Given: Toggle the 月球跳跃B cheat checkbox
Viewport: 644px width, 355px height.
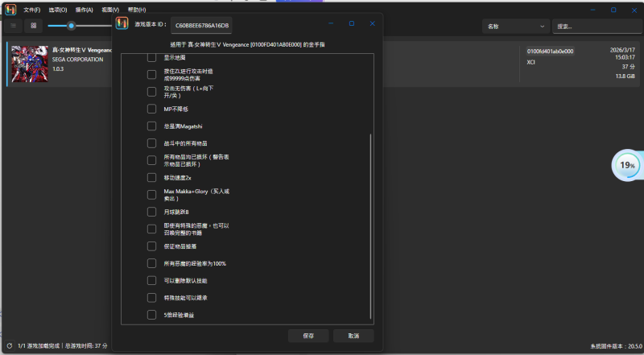Looking at the screenshot, I should pyautogui.click(x=151, y=212).
